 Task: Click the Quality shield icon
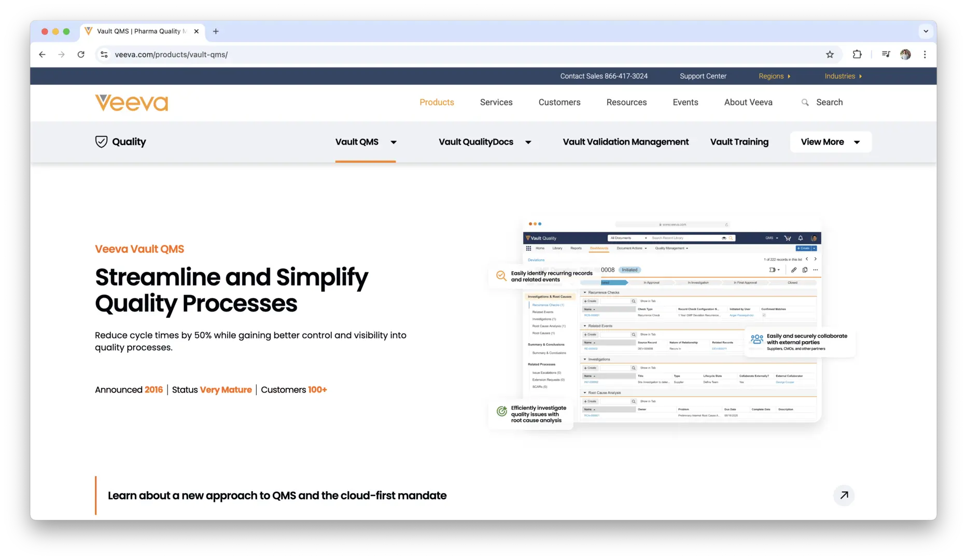101,142
